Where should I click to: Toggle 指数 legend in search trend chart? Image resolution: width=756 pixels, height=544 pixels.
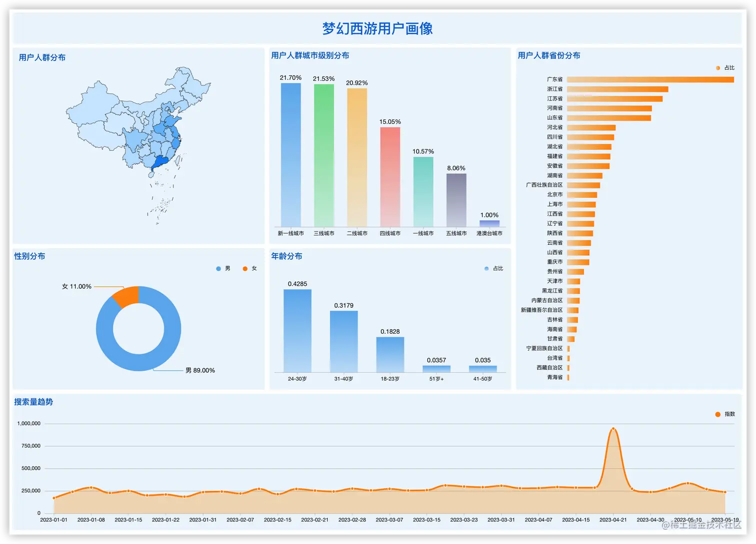tap(725, 414)
